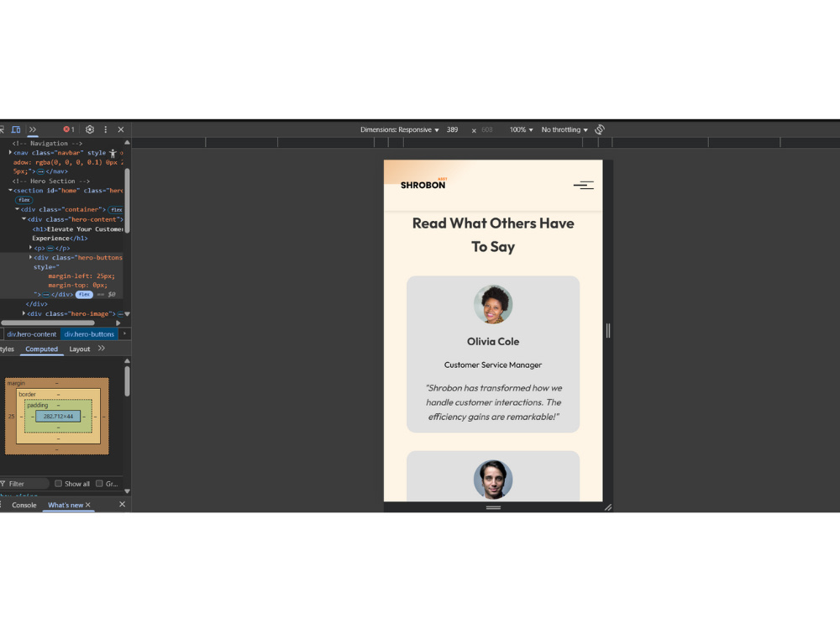This screenshot has width=840, height=630.
Task: Open the Dimensions Responsive dropdown
Action: (400, 129)
